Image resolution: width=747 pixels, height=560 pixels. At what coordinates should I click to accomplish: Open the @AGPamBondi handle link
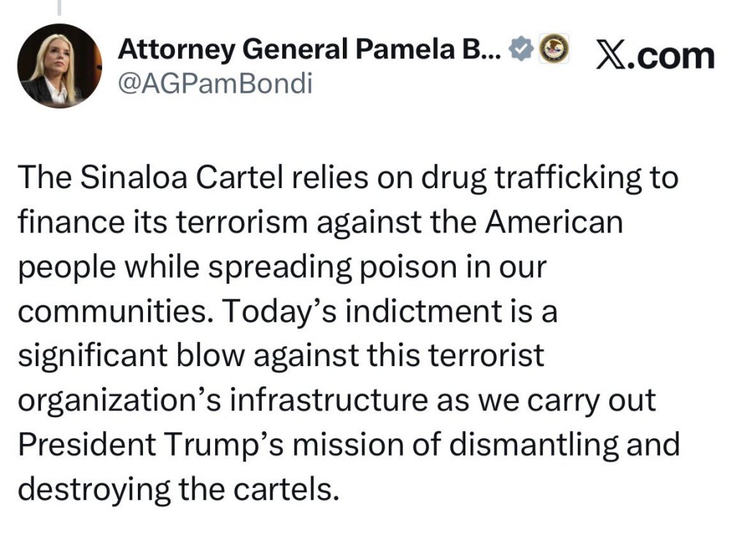(x=215, y=84)
